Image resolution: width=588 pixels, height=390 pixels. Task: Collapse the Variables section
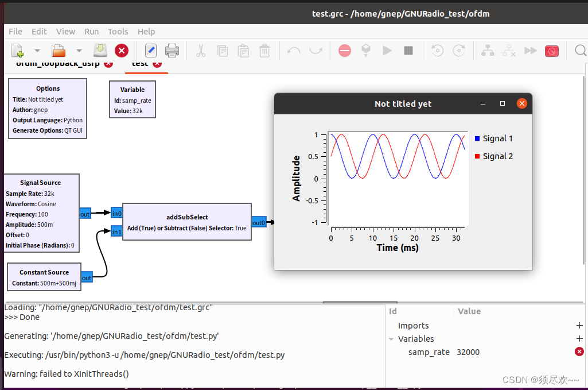pyautogui.click(x=392, y=339)
